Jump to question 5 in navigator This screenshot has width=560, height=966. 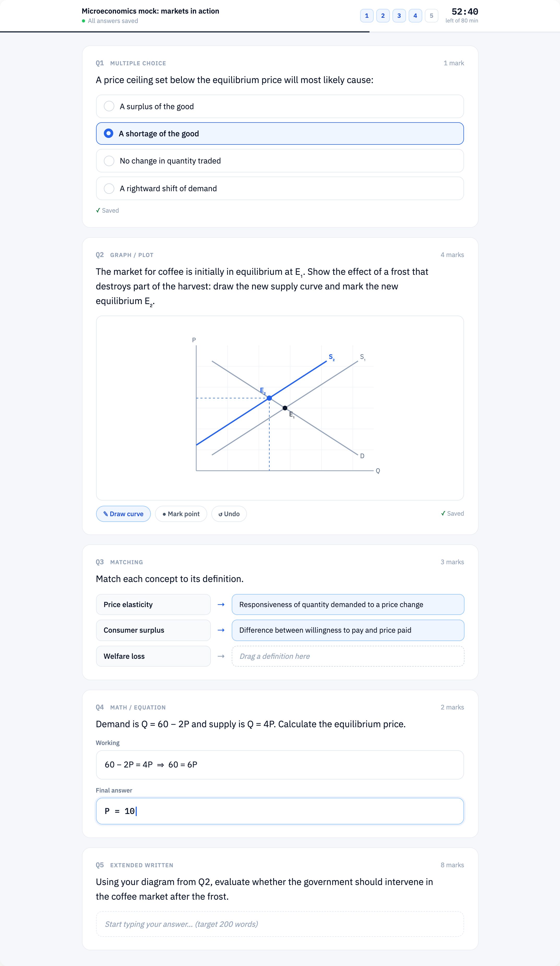(431, 16)
